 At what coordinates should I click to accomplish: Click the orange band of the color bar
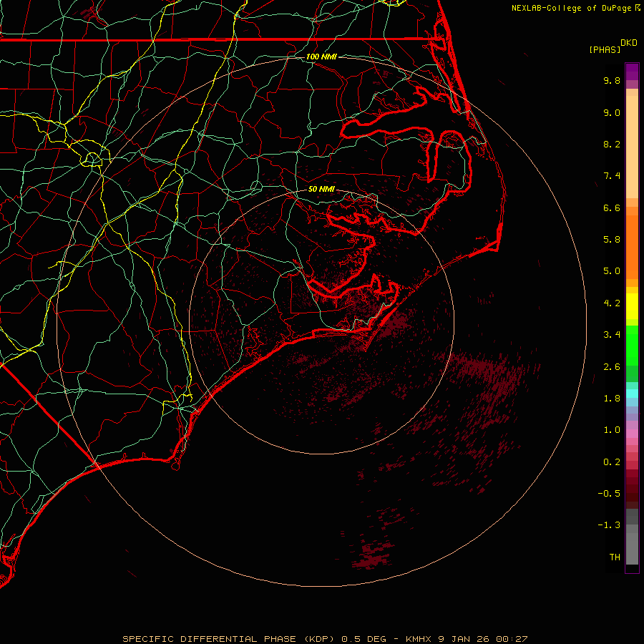click(632, 247)
